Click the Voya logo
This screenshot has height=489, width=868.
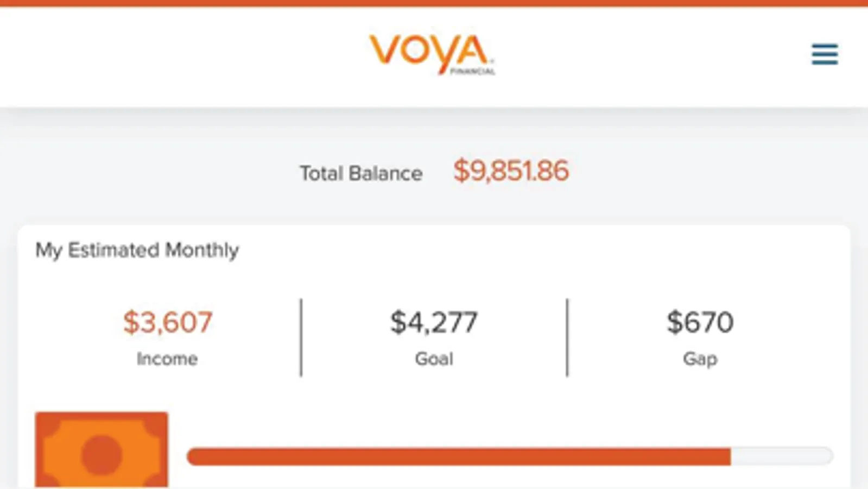point(430,52)
